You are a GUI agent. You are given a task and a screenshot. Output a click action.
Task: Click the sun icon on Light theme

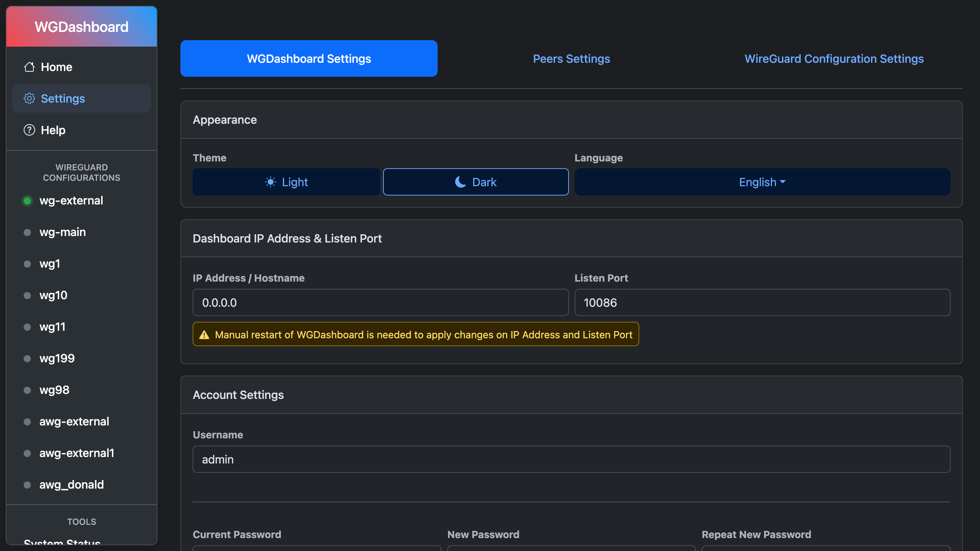coord(270,182)
